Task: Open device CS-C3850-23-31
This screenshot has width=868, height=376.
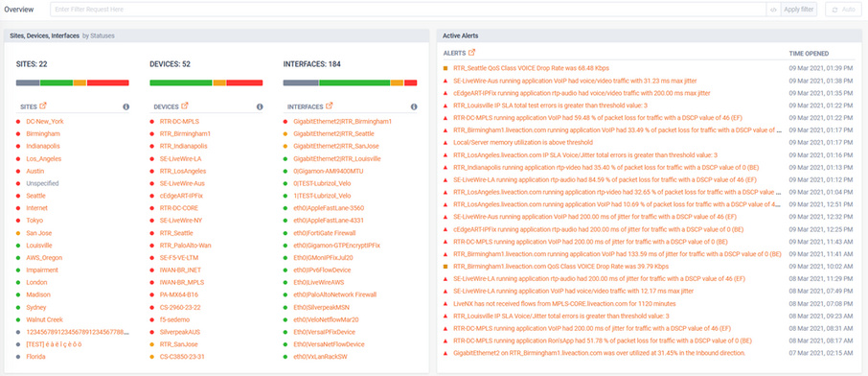Action: (182, 357)
